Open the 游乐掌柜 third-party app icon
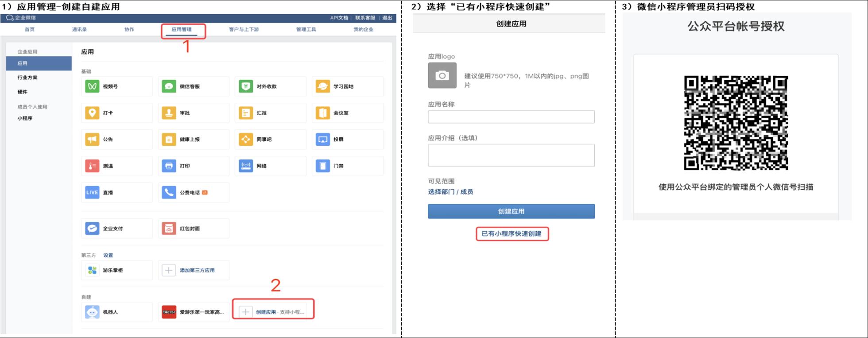The height and width of the screenshot is (338, 868). [92, 270]
